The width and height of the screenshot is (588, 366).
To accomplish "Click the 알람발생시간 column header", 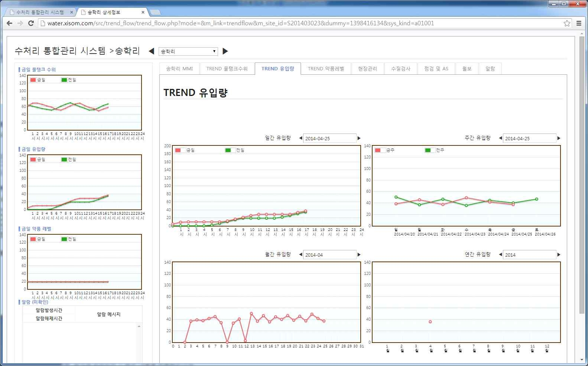I will [x=49, y=310].
